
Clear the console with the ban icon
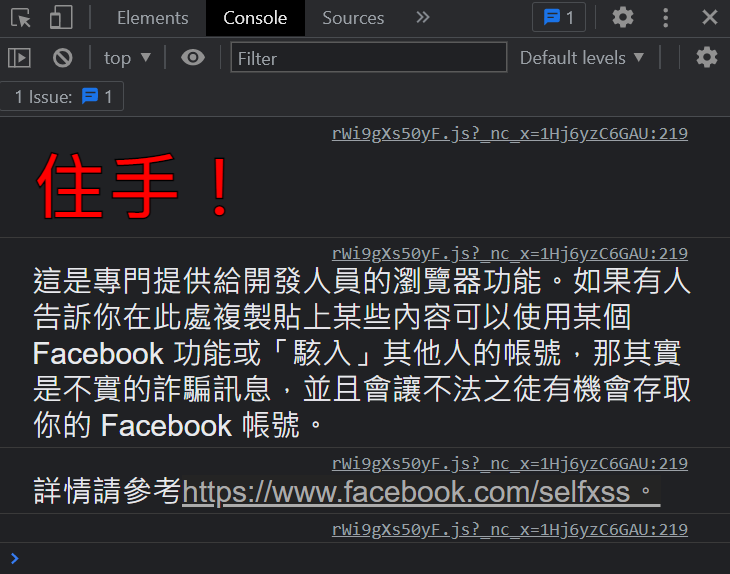62,58
